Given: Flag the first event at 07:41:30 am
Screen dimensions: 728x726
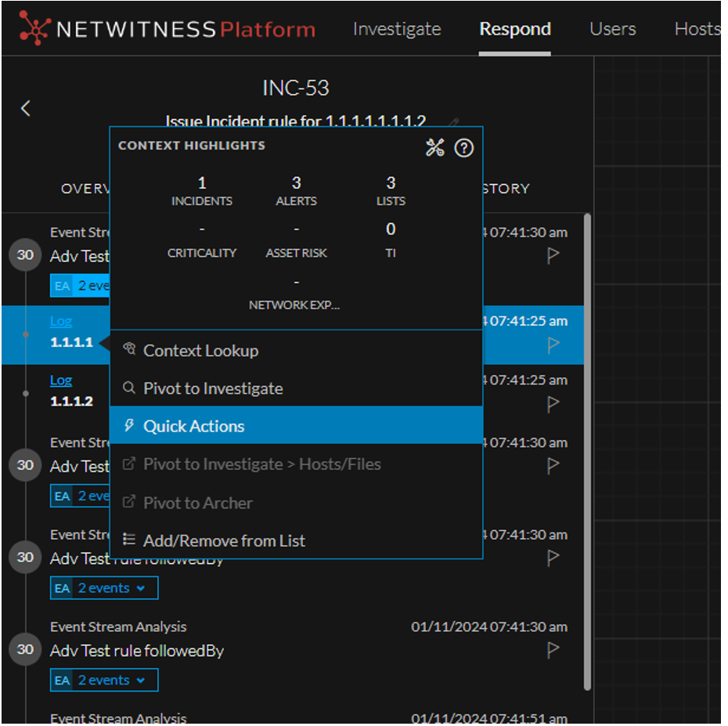Looking at the screenshot, I should [x=553, y=255].
